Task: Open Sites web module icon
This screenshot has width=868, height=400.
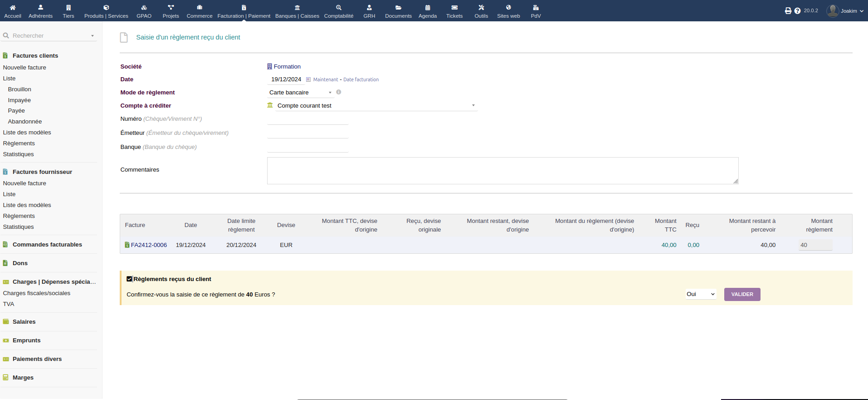Action: [508, 7]
